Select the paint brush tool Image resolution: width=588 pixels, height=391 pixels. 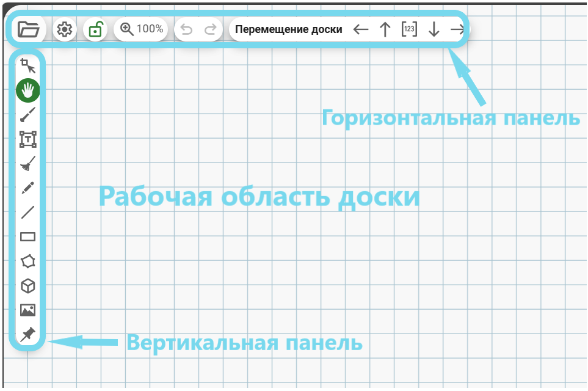point(28,114)
